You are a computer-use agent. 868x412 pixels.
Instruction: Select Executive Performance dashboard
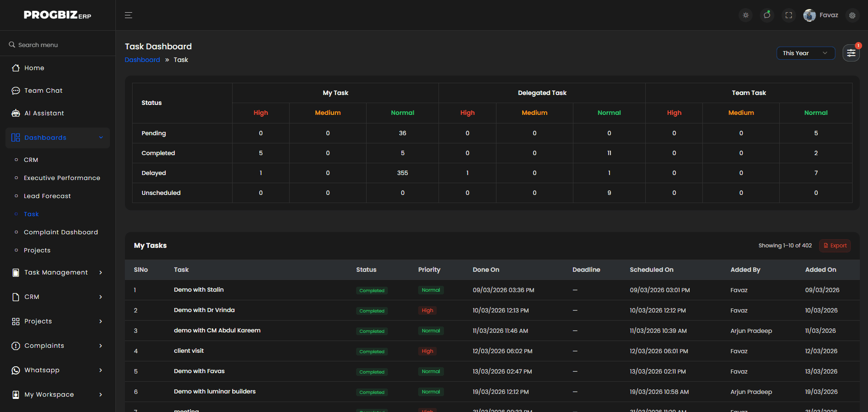(x=62, y=178)
